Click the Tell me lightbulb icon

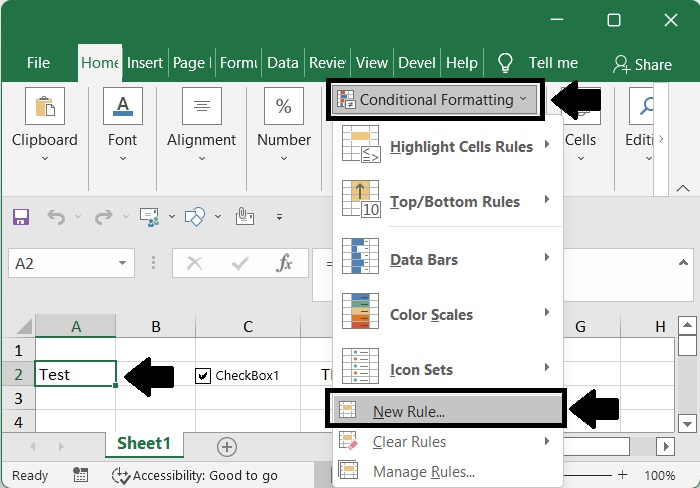point(505,63)
